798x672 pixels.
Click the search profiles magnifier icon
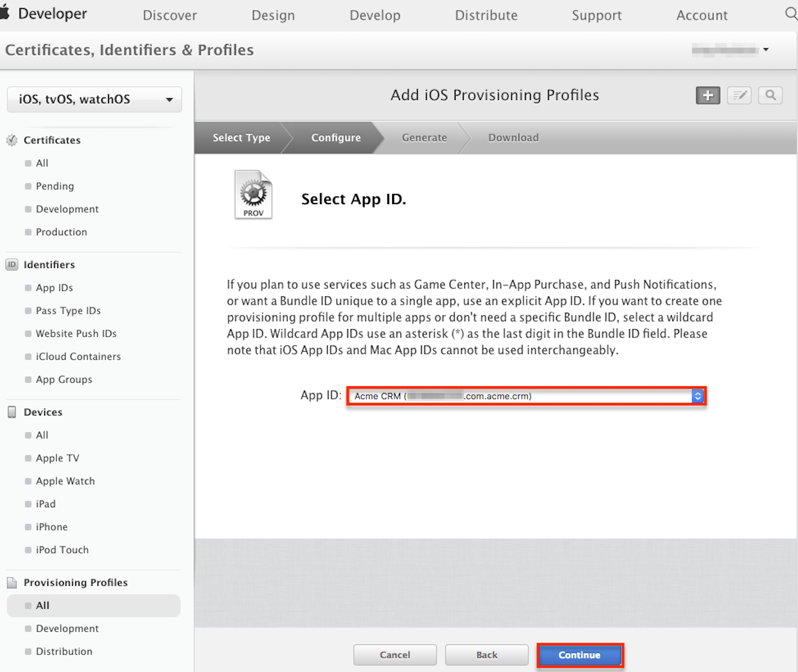click(771, 95)
